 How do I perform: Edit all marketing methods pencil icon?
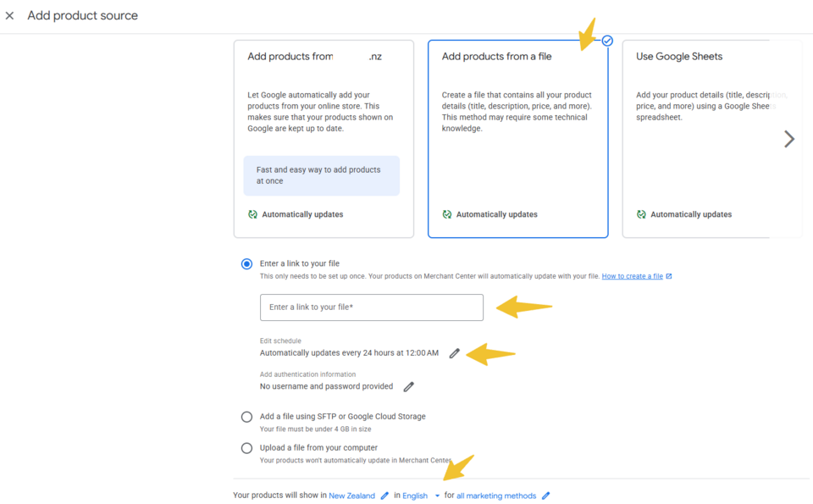(546, 496)
